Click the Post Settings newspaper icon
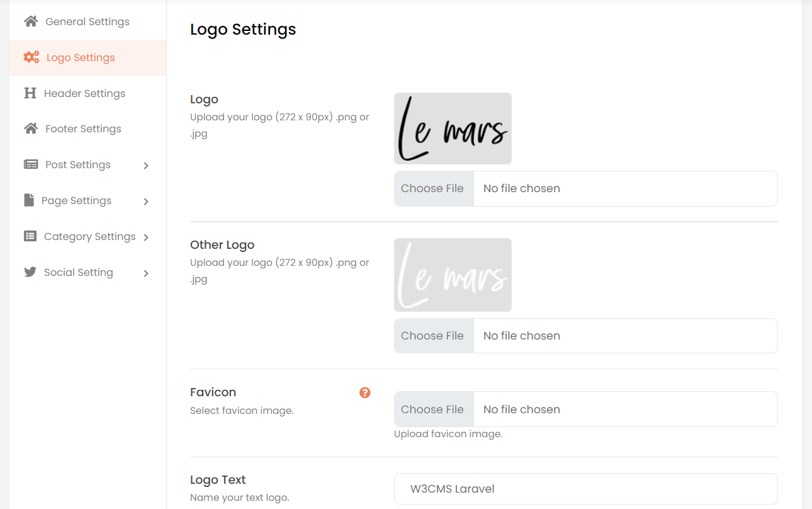Image resolution: width=812 pixels, height=509 pixels. coord(30,164)
